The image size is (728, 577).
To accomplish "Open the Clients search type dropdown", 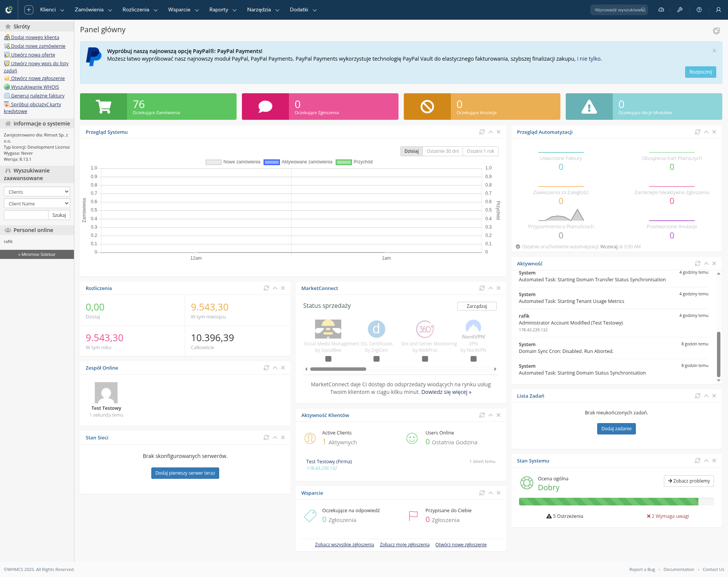I will pyautogui.click(x=37, y=192).
